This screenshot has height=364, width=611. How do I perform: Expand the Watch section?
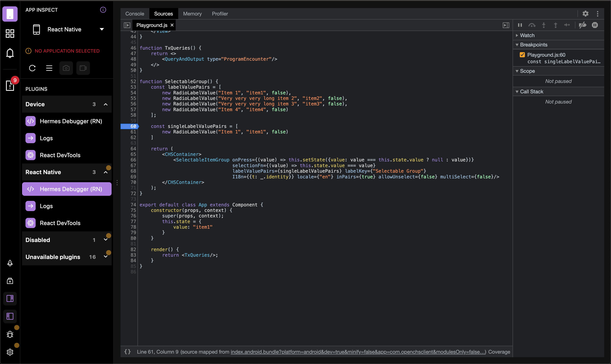click(x=527, y=35)
